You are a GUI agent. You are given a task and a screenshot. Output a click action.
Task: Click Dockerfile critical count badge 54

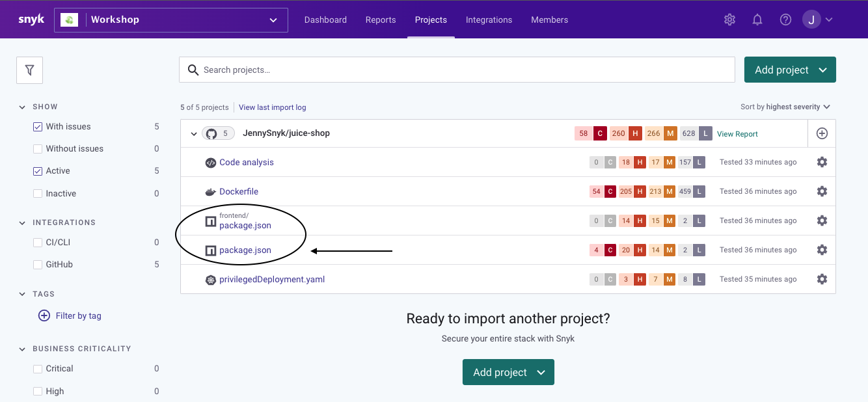coord(603,191)
